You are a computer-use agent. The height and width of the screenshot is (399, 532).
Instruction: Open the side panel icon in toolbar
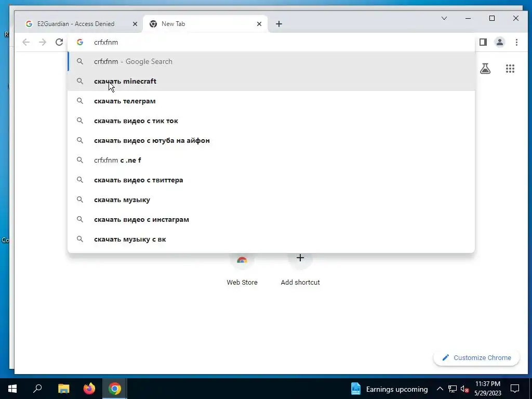[x=483, y=42]
